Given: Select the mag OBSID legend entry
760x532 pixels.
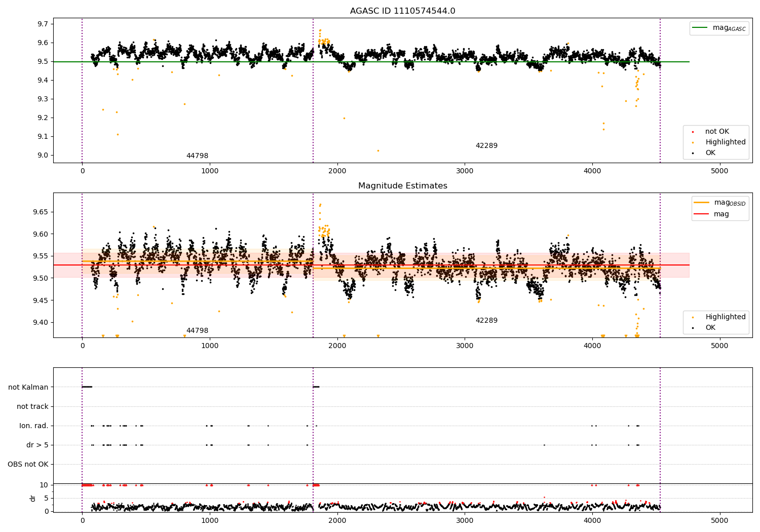Looking at the screenshot, I should 720,203.
